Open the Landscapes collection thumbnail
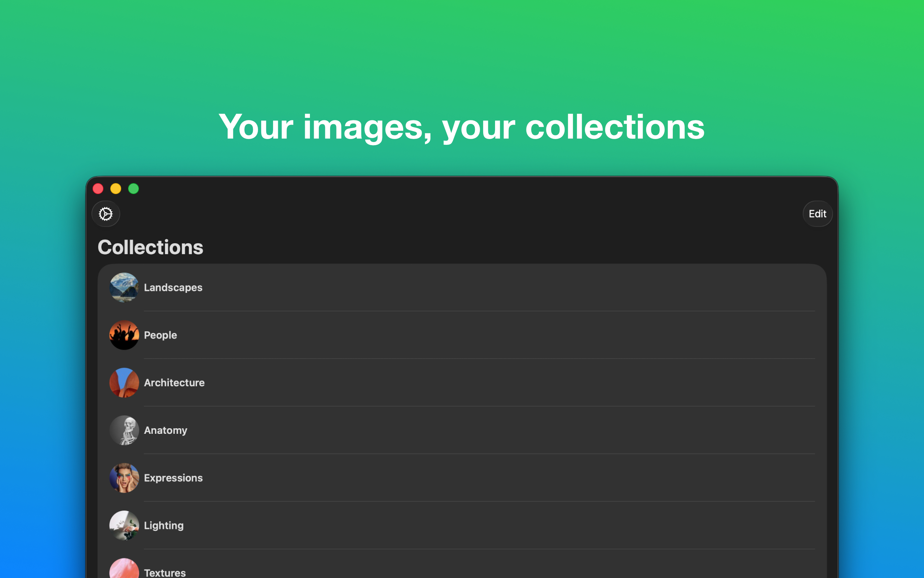Viewport: 924px width, 578px height. tap(124, 287)
